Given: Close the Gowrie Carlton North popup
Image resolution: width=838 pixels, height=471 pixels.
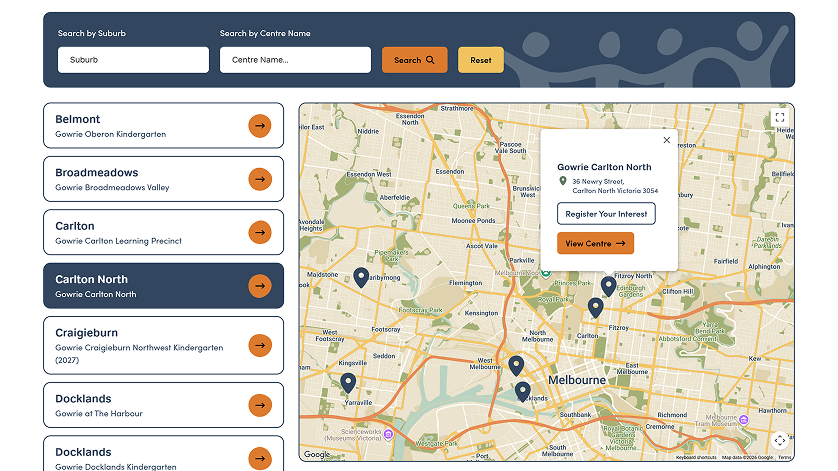Looking at the screenshot, I should 666,140.
